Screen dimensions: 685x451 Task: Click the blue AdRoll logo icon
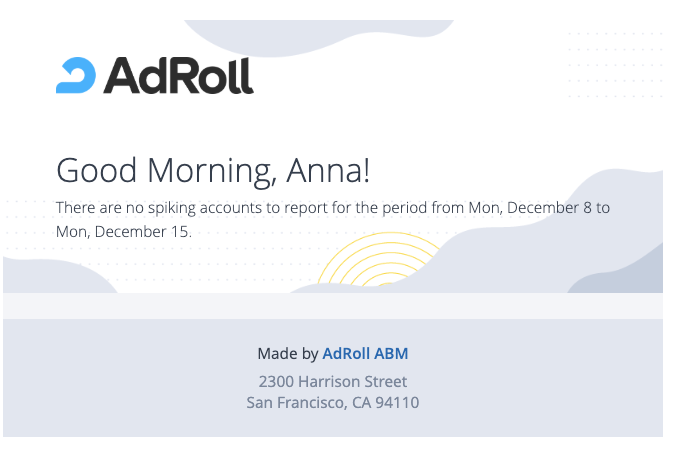(76, 76)
